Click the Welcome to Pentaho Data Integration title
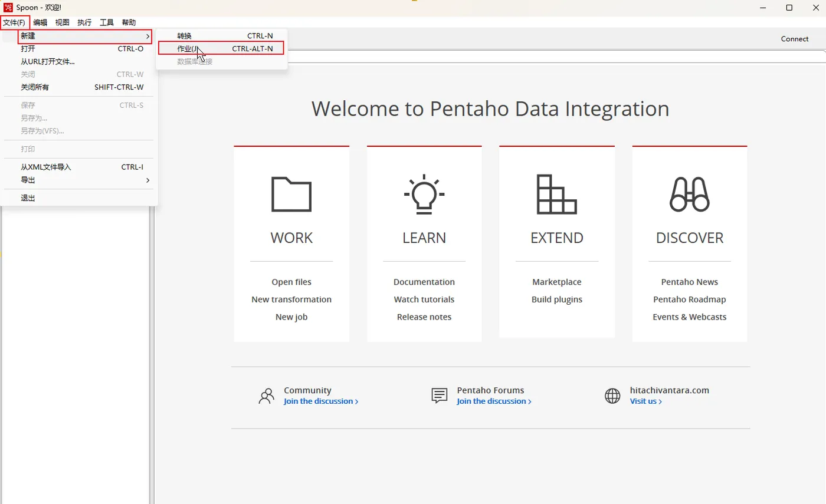Viewport: 826px width, 504px height. pyautogui.click(x=490, y=109)
